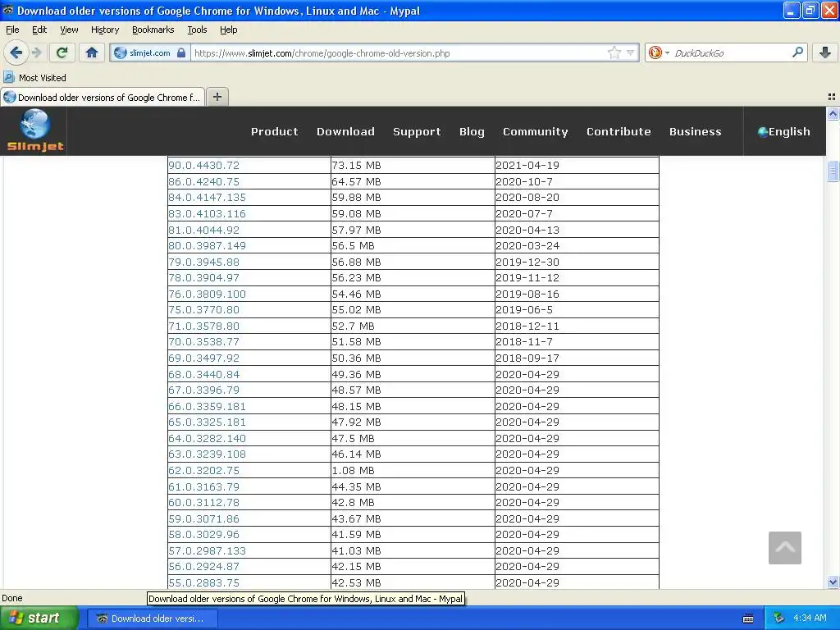Download Chrome version 81.0.4044.92
Viewport: 840px width, 630px height.
[x=203, y=230]
